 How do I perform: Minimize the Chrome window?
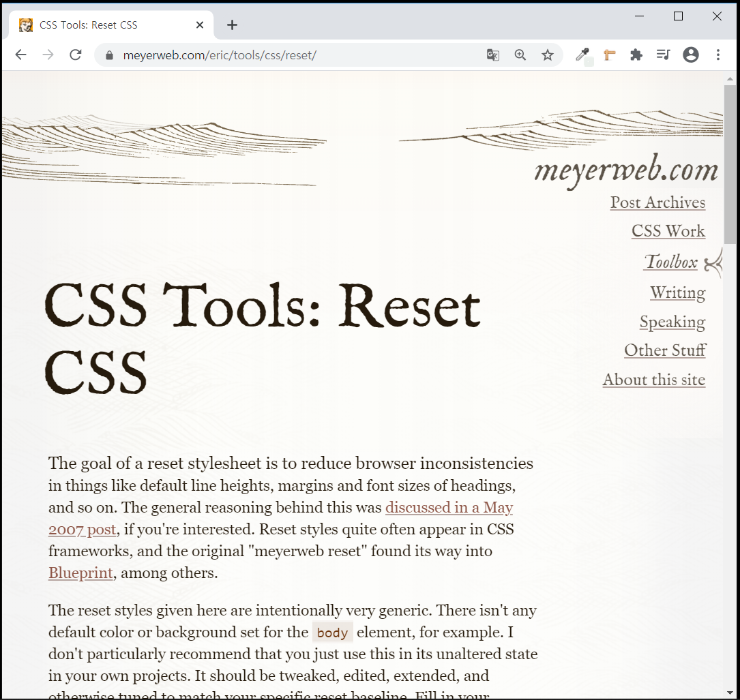pos(640,16)
